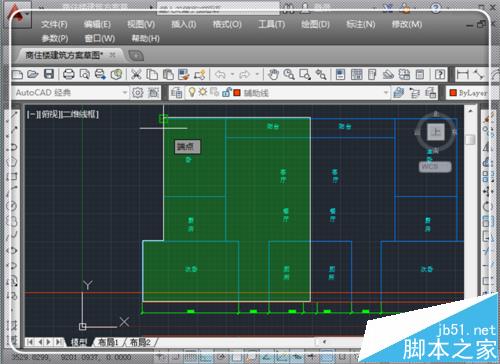The height and width of the screenshot is (364, 500).
Task: Plot the drawing with the printer icon
Action: coord(69,74)
